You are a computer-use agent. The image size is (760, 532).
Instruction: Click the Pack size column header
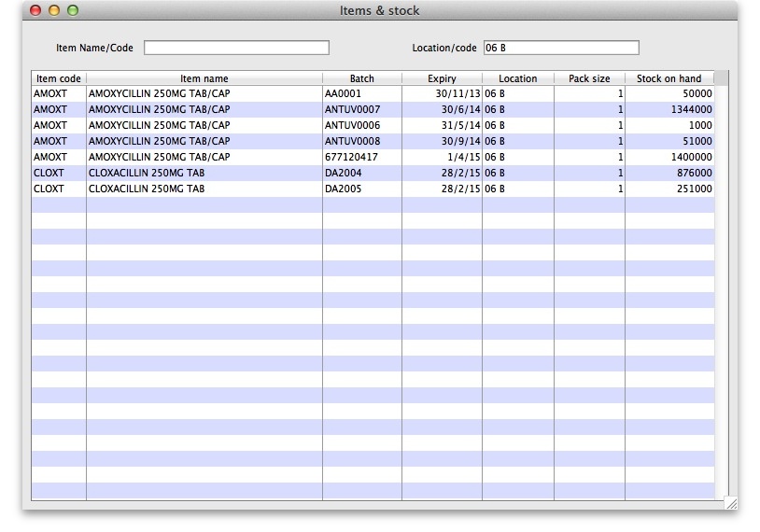(x=589, y=78)
